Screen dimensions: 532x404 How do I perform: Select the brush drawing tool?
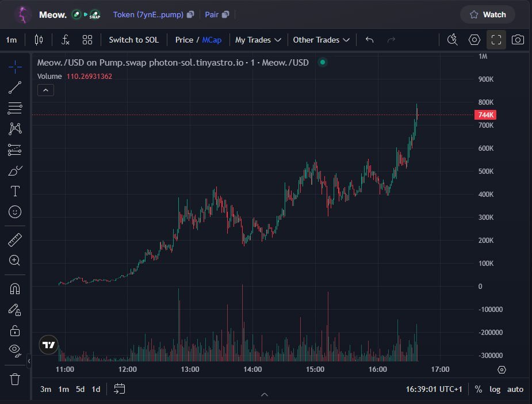pos(15,170)
